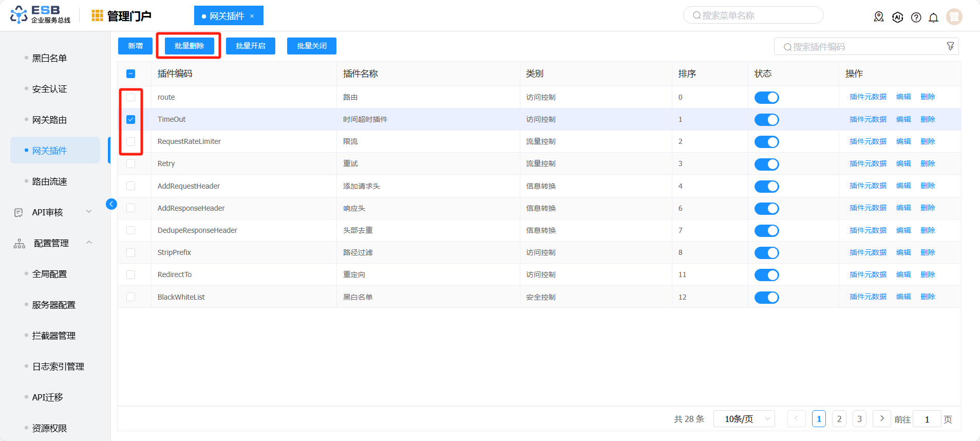Collapse sidebar with the blue arrow button
Screen dimensions: 980x441
pos(111,204)
